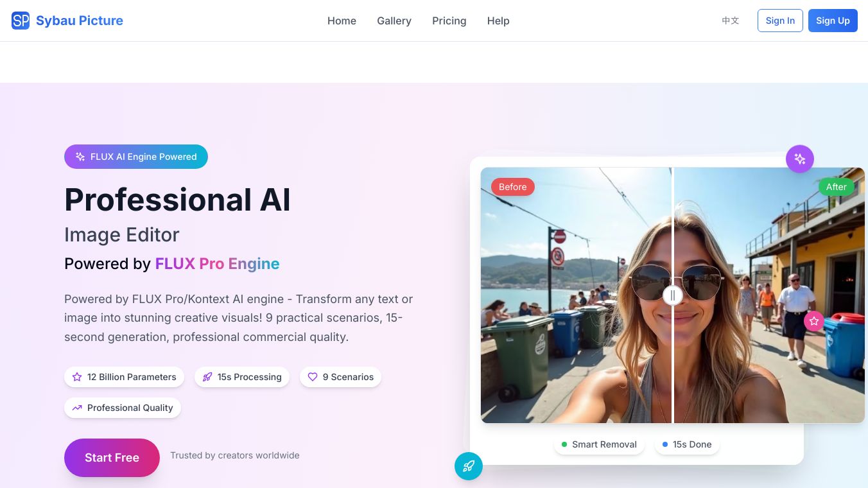The width and height of the screenshot is (868, 488).
Task: Switch language to 中文
Action: click(731, 21)
